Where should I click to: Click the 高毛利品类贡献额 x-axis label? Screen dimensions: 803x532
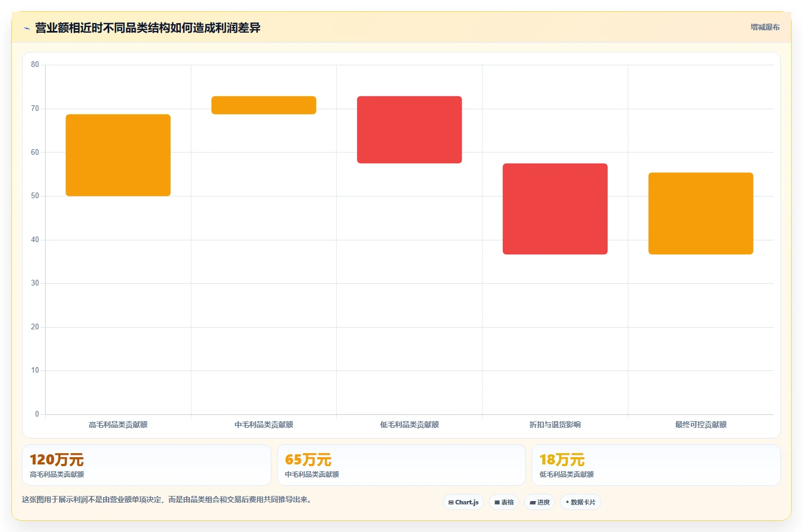tap(118, 424)
